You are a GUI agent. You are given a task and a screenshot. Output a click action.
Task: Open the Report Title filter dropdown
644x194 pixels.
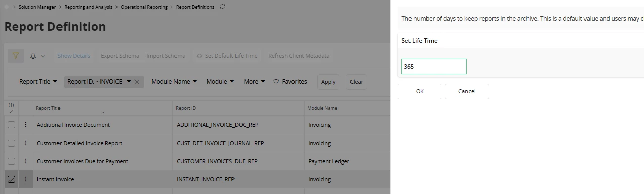coord(38,81)
